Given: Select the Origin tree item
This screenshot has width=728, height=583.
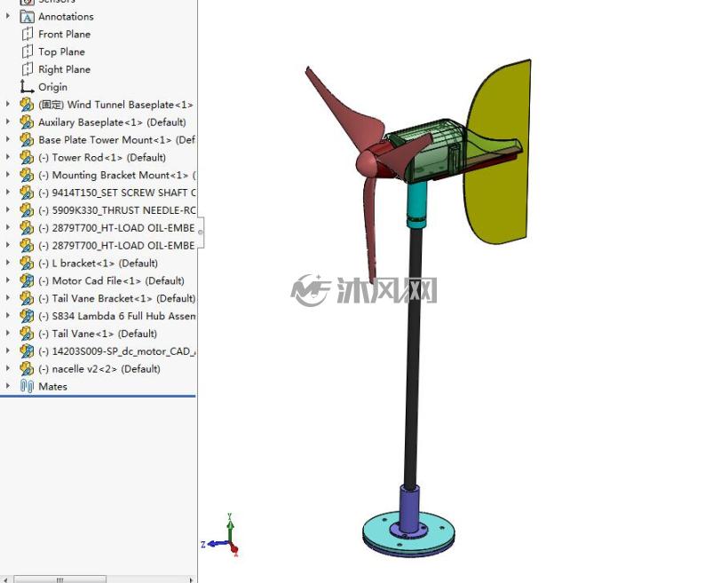Looking at the screenshot, I should pos(53,87).
